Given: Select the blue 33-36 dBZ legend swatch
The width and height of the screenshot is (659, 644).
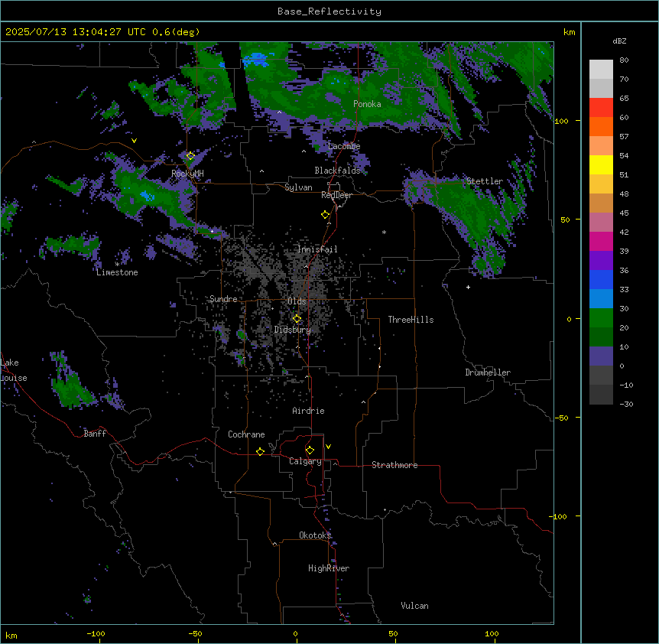Looking at the screenshot, I should [x=601, y=279].
